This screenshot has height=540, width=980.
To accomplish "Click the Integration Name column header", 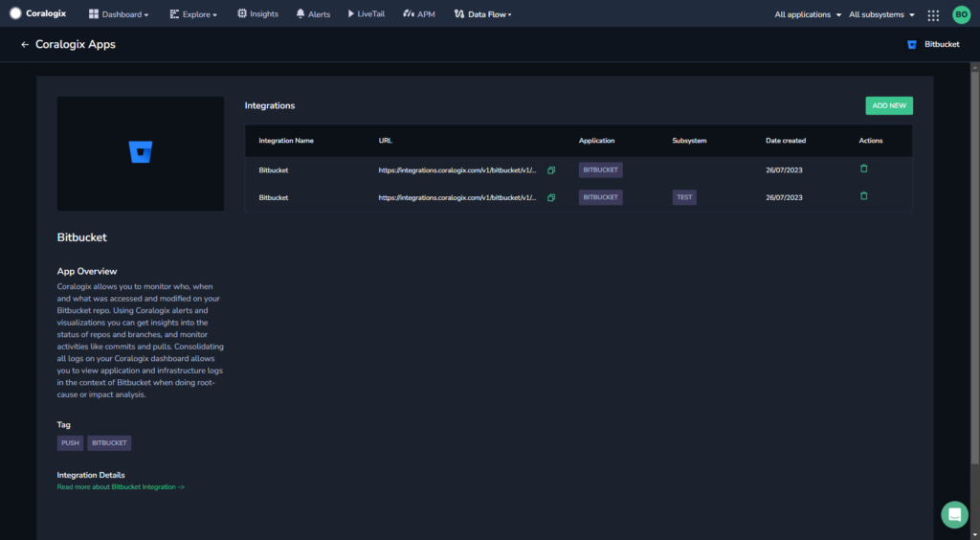I will click(x=286, y=141).
